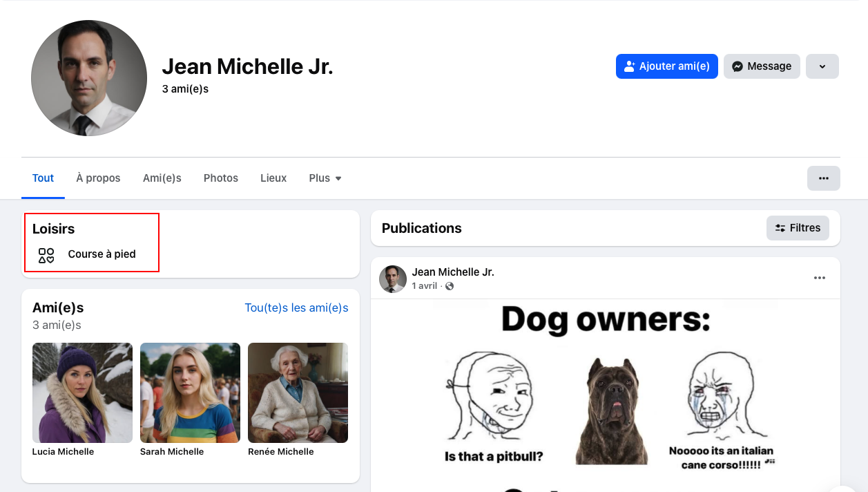This screenshot has width=868, height=492.
Task: Click the large profile picture
Action: 89,78
